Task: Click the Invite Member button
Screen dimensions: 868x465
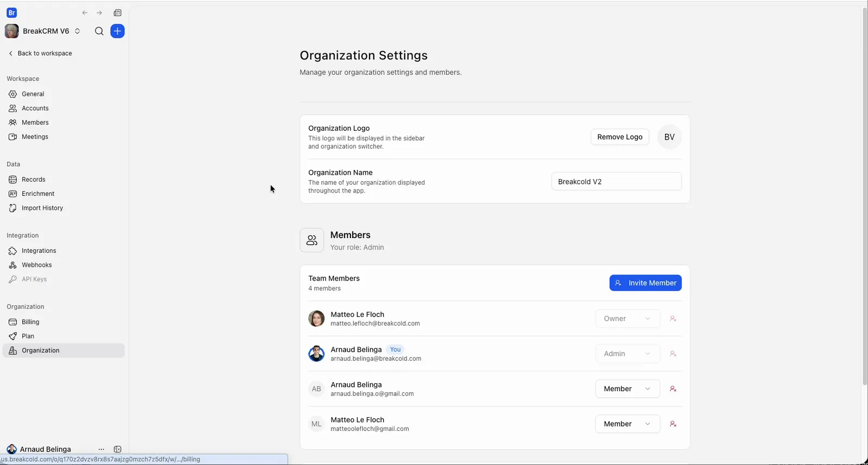Action: click(x=646, y=283)
